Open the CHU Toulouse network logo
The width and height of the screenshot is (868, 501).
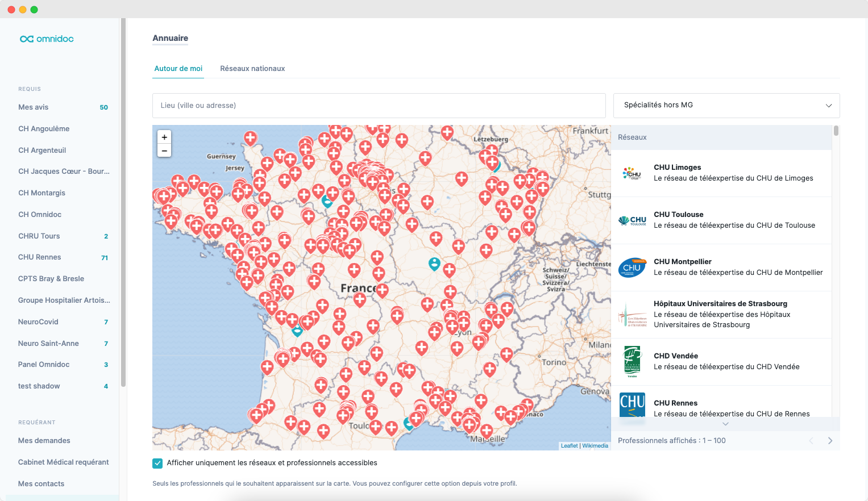click(x=632, y=220)
